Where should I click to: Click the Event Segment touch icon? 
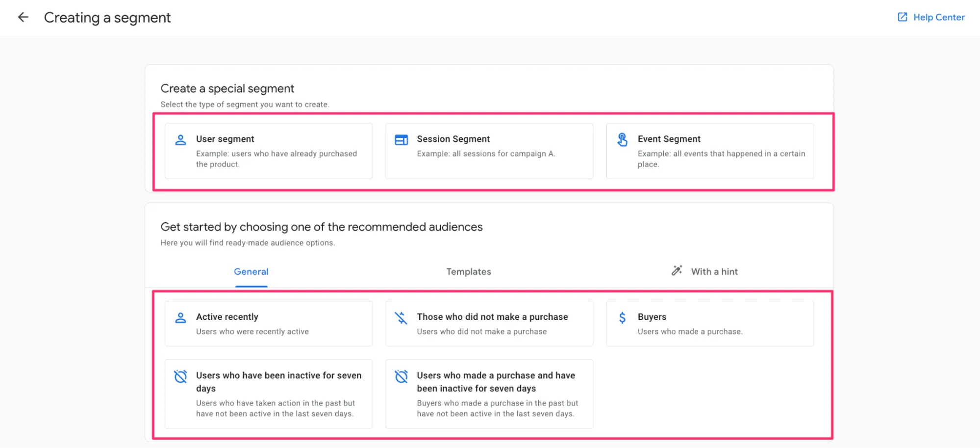(x=622, y=140)
